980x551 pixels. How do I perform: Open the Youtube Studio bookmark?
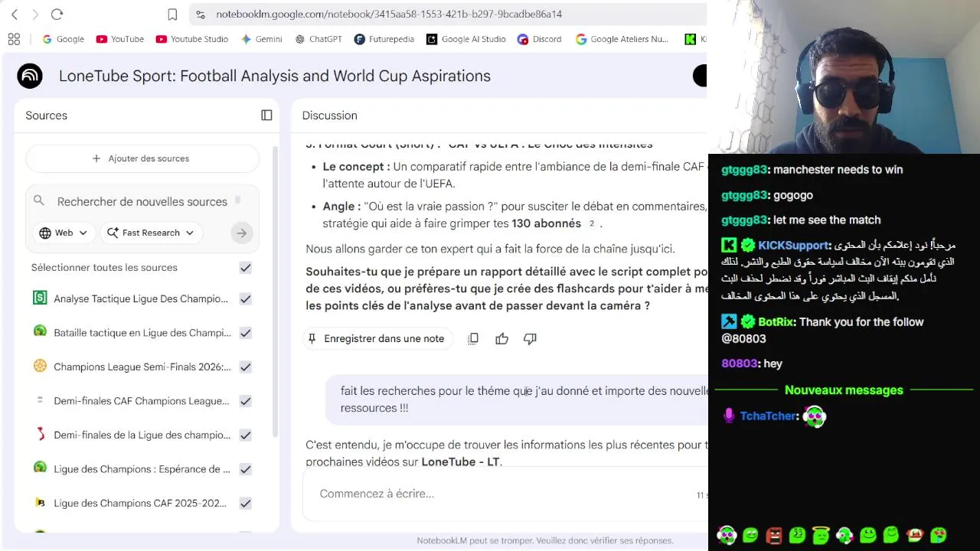coord(191,39)
